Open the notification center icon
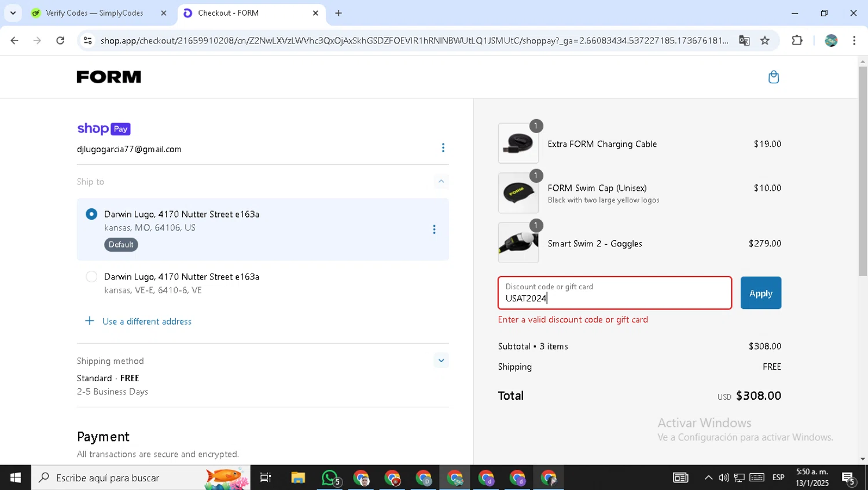 pos(849,478)
